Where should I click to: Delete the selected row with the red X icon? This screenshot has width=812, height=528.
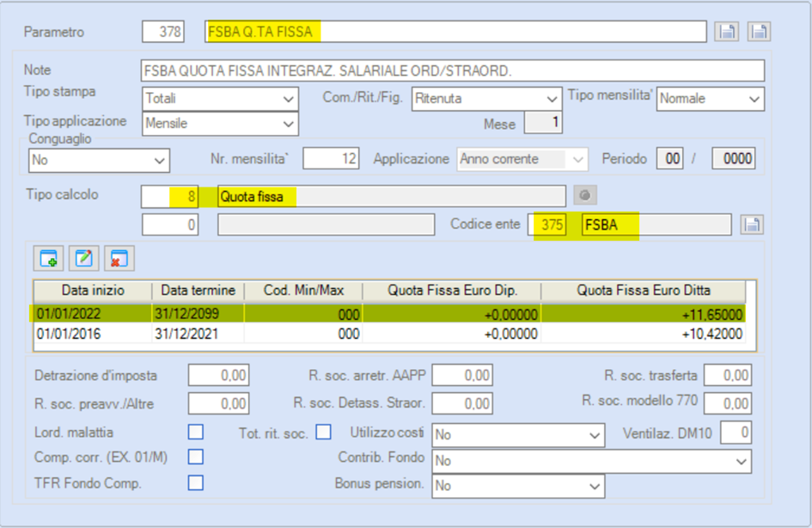coord(119,258)
